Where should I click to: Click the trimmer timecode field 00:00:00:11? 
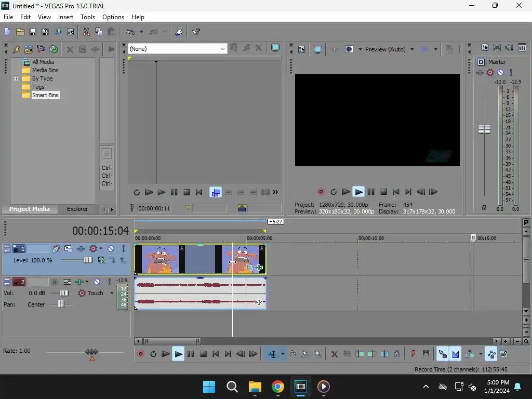tap(154, 208)
